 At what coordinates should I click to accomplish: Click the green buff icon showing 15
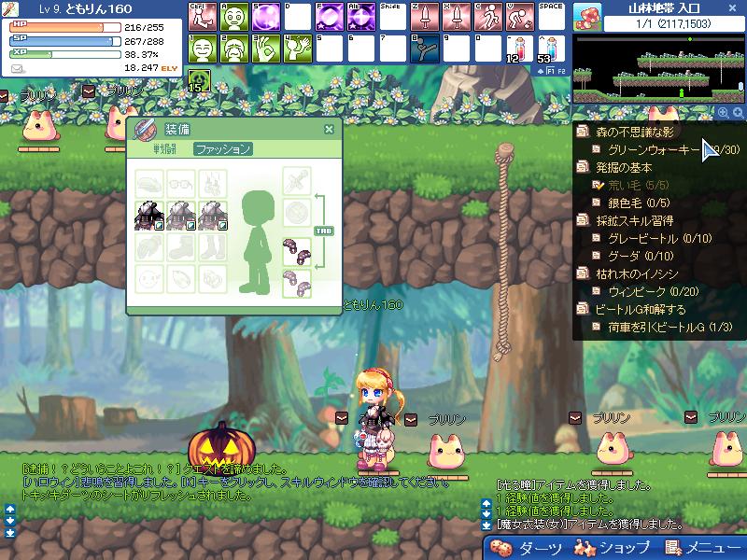tap(199, 80)
